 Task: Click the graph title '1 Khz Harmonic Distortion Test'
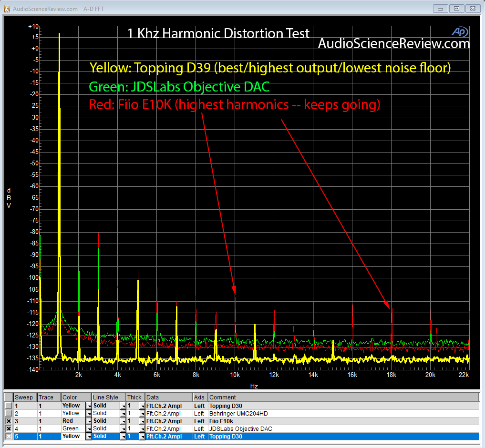pos(218,33)
